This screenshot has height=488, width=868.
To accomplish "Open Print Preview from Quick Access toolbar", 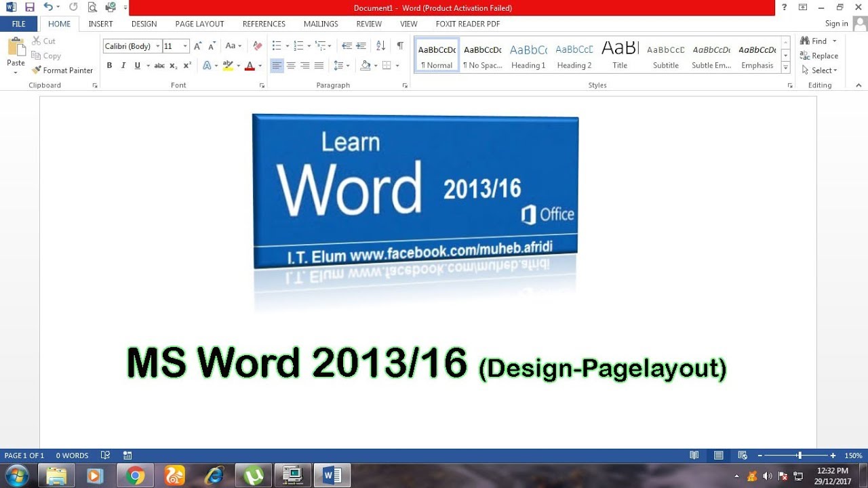I will tap(92, 7).
